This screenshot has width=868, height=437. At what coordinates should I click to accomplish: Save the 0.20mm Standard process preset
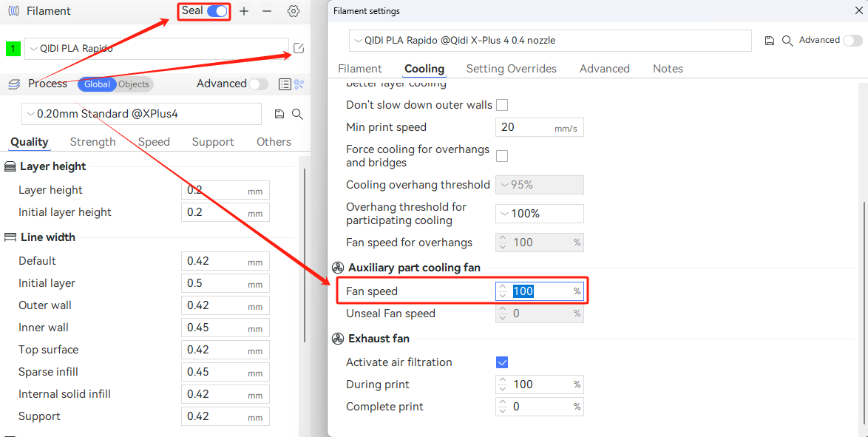279,114
